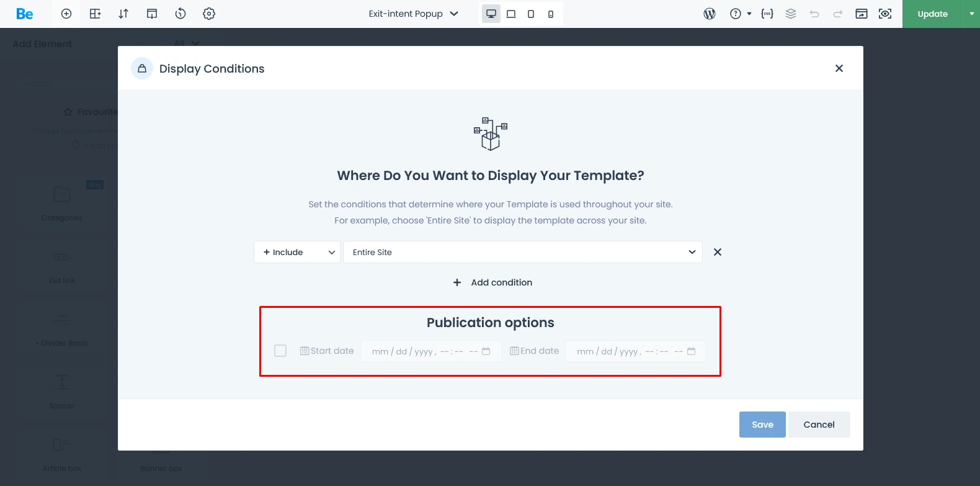Open End date calendar picker icon
The width and height of the screenshot is (980, 486).
[692, 351]
